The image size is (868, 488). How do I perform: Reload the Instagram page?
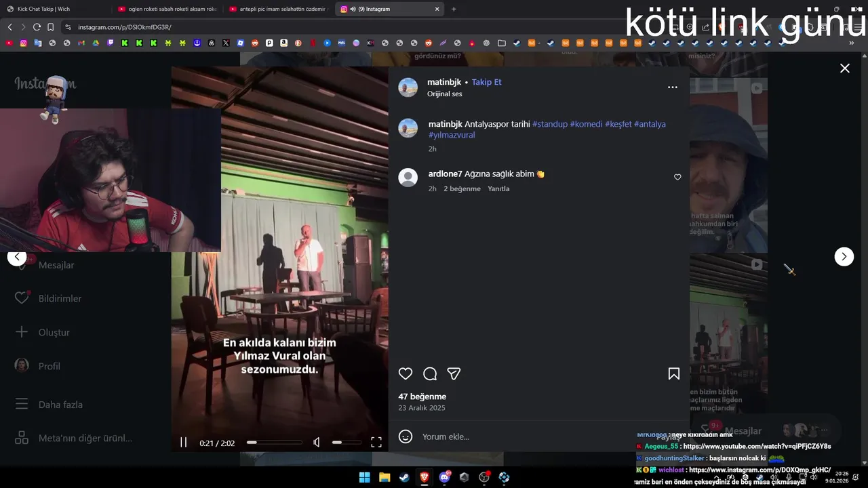tap(37, 27)
